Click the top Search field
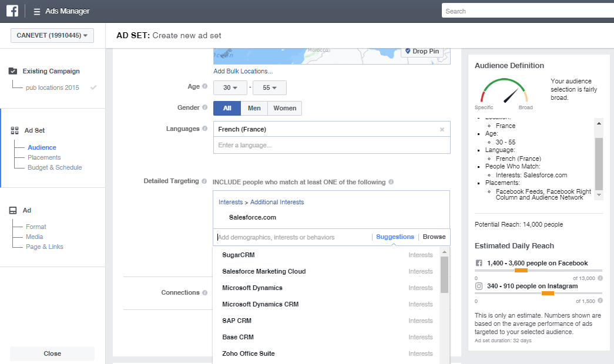Image resolution: width=614 pixels, height=364 pixels. (x=528, y=11)
